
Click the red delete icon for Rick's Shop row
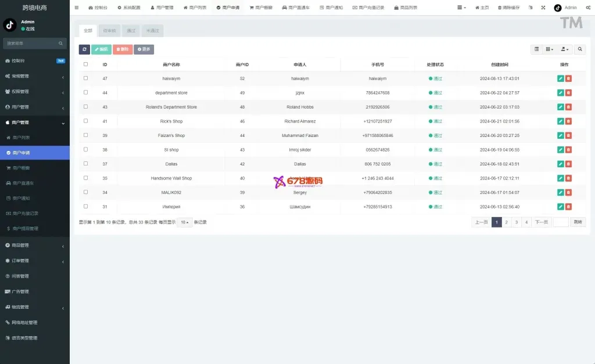[568, 121]
